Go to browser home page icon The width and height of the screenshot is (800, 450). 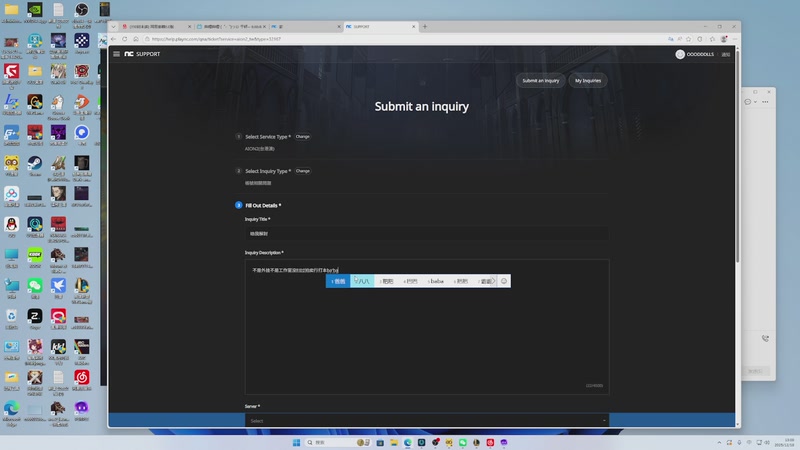tap(136, 39)
